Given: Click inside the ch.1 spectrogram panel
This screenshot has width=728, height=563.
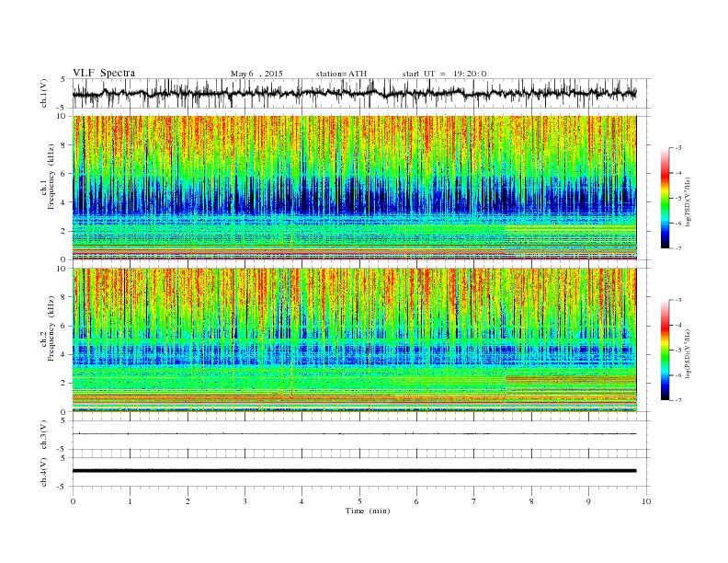Looking at the screenshot, I should 354,188.
